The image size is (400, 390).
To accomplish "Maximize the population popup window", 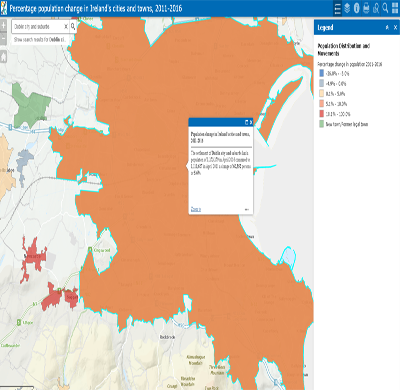I will [247, 122].
